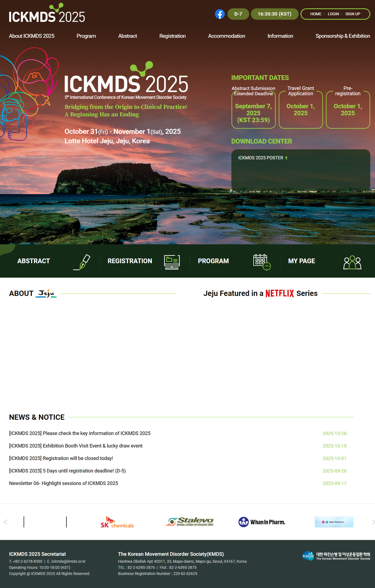Click the SIGN UP link
Viewport: 375px width, 588px height.
tap(352, 14)
